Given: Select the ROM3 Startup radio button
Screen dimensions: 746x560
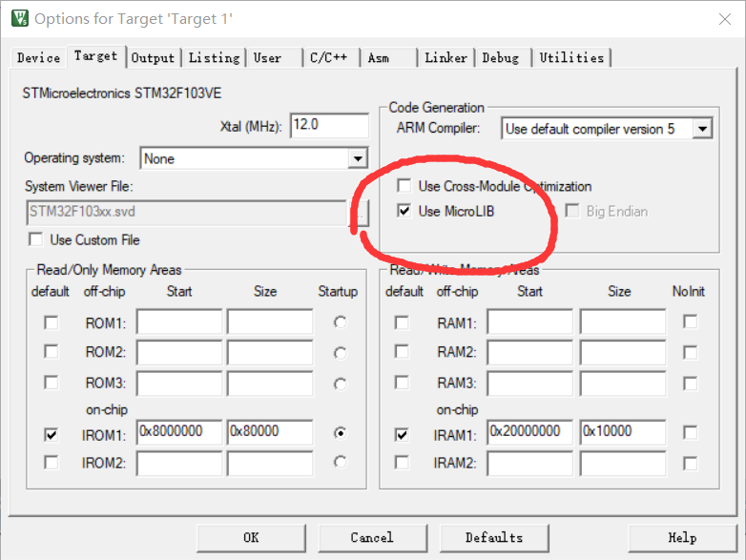Looking at the screenshot, I should tap(340, 384).
